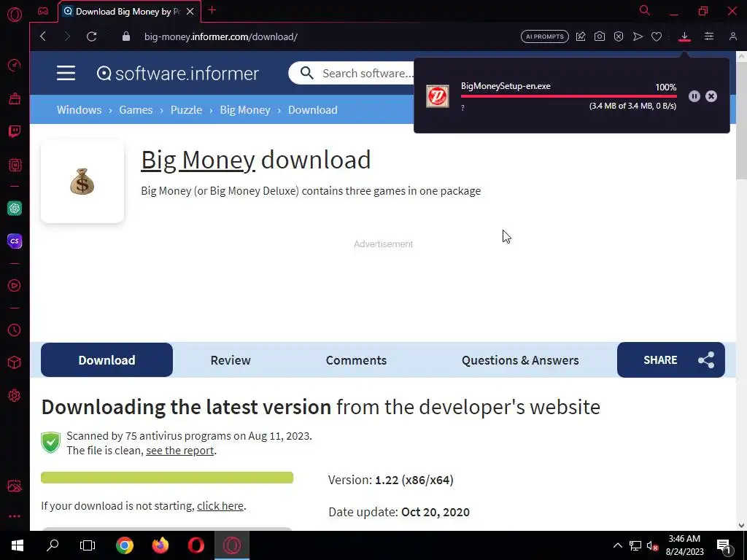Open the Player icon in sidebar

point(15,285)
